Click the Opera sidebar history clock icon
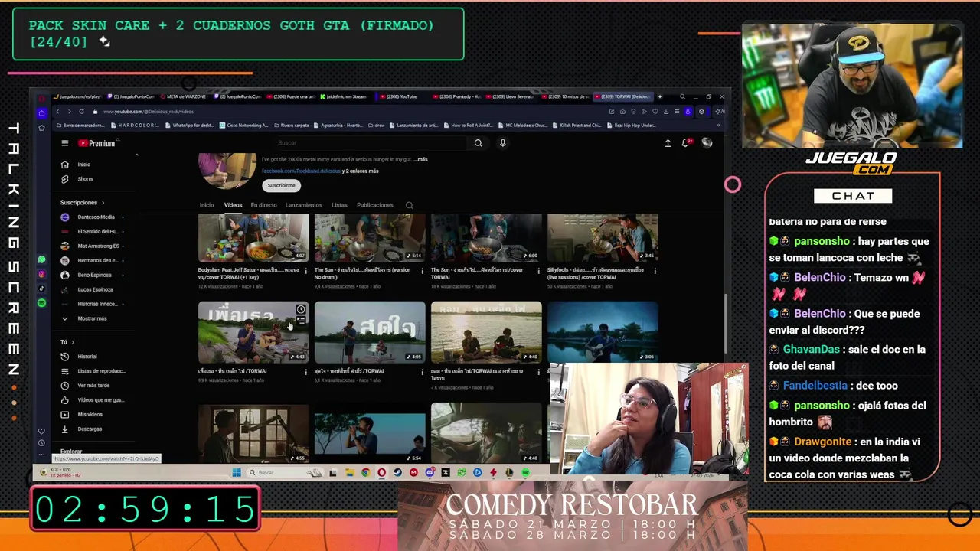This screenshot has width=980, height=551. (41, 442)
